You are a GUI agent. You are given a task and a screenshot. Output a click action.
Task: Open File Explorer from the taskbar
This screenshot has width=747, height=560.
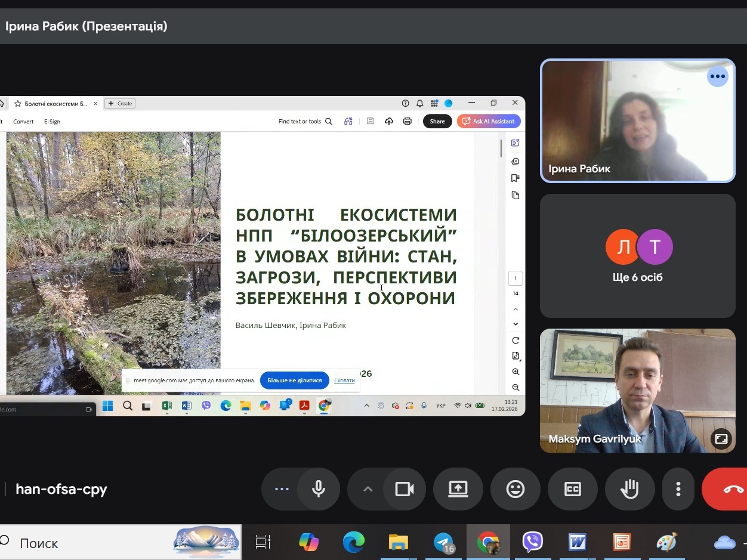[398, 542]
